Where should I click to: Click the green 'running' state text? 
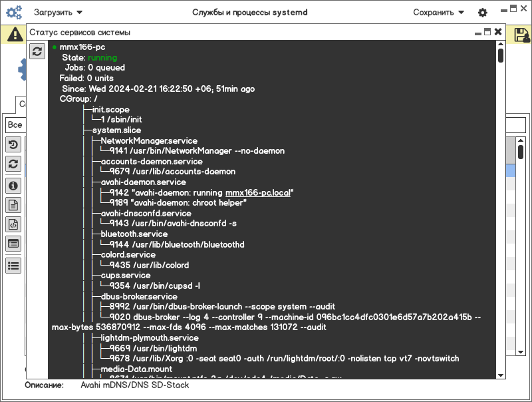(x=102, y=58)
